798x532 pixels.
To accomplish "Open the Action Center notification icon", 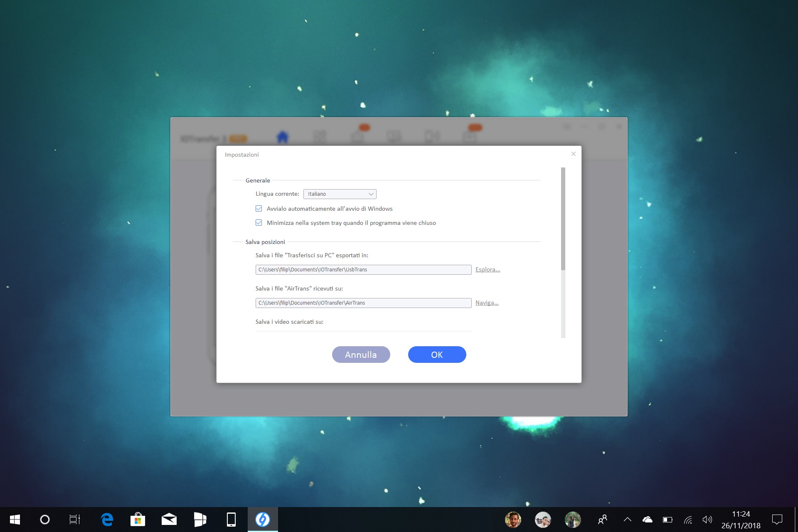I will (777, 520).
